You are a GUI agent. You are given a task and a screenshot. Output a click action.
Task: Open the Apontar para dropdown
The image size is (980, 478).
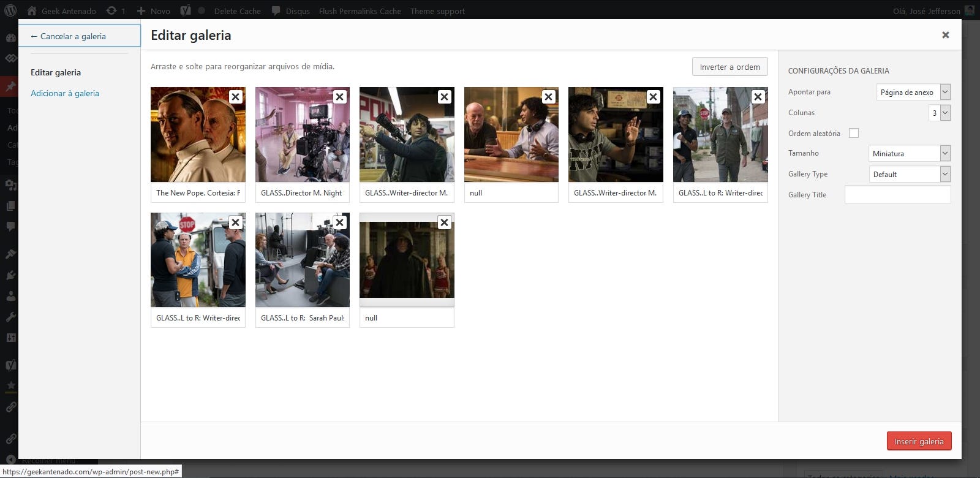click(913, 92)
